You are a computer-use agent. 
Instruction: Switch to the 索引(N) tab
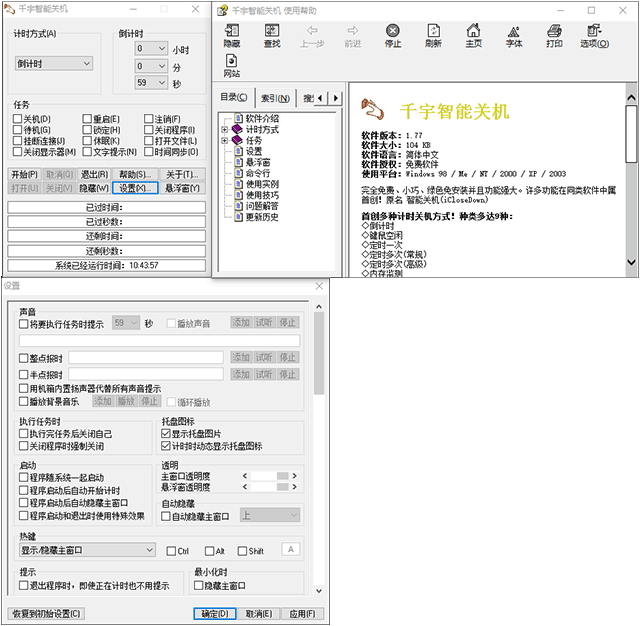pyautogui.click(x=275, y=98)
